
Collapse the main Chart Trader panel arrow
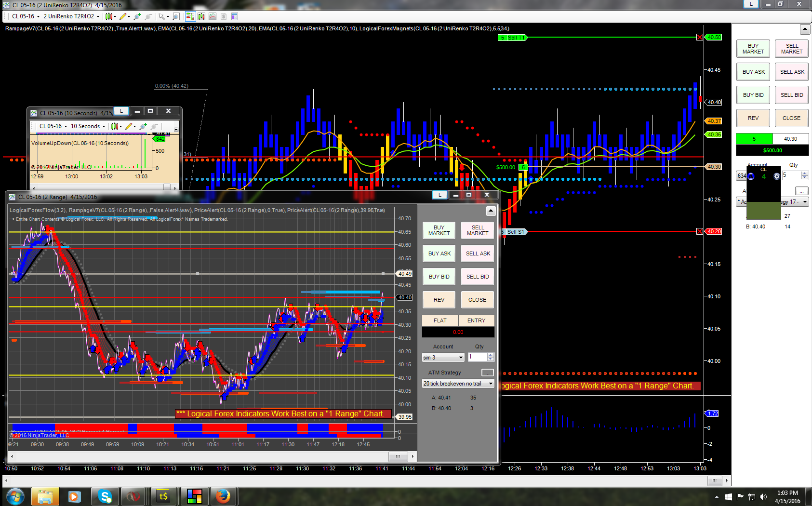[805, 29]
